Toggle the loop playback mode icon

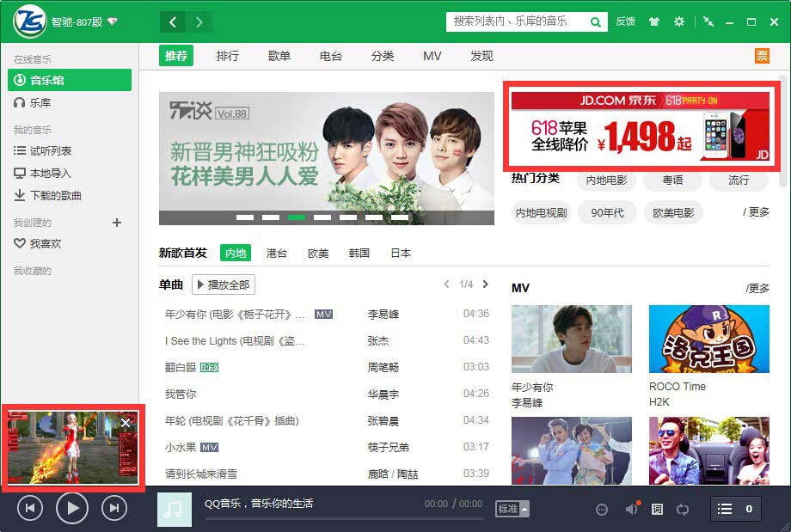tap(682, 510)
